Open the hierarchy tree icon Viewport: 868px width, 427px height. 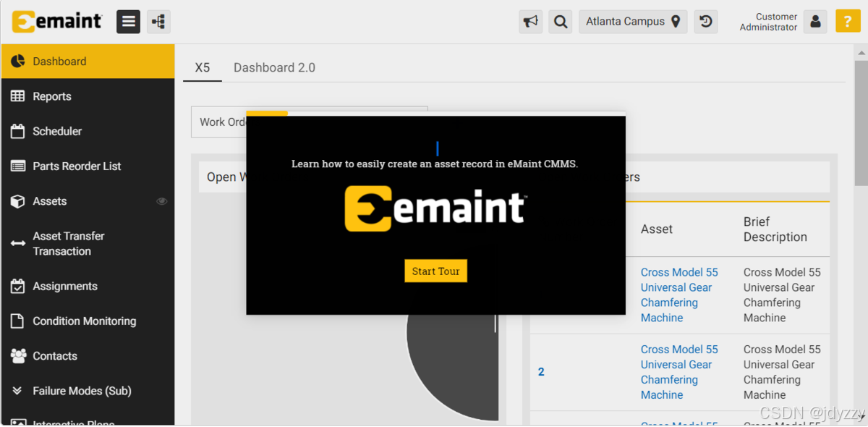pyautogui.click(x=158, y=22)
